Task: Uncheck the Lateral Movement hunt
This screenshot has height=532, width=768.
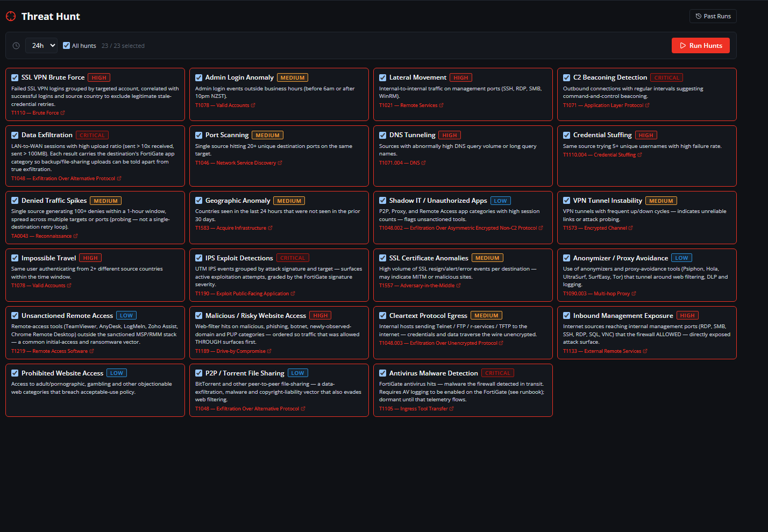Action: coord(383,77)
